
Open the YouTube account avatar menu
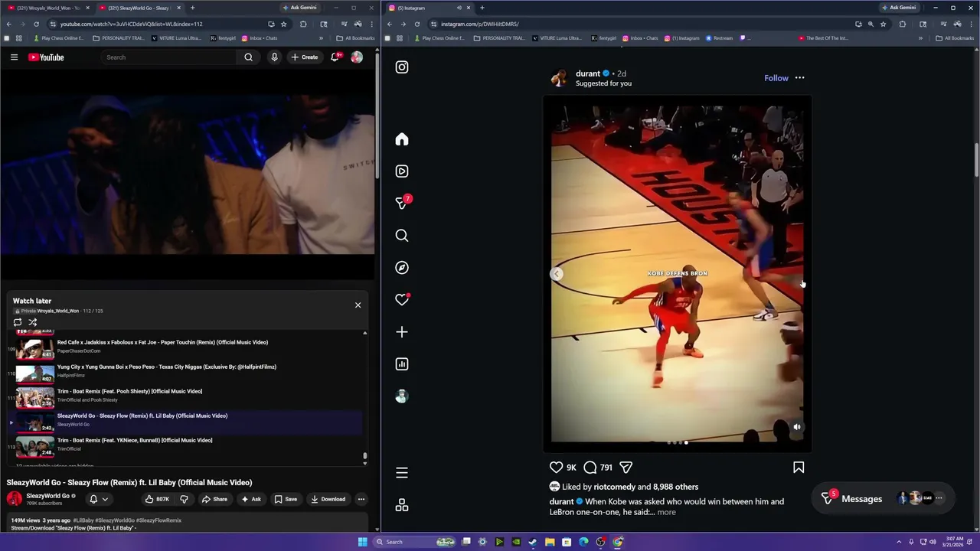(x=357, y=57)
